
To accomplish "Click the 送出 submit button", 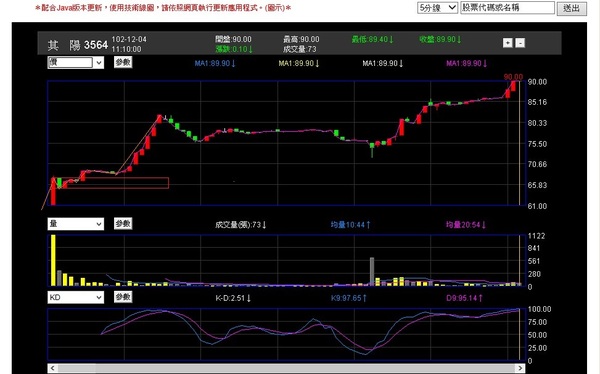I will click(572, 8).
